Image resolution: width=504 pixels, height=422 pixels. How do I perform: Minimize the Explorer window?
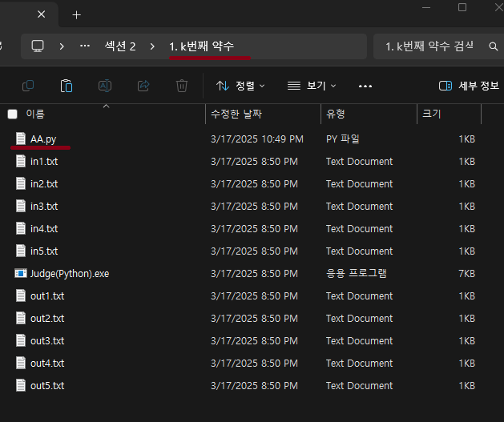pos(426,7)
